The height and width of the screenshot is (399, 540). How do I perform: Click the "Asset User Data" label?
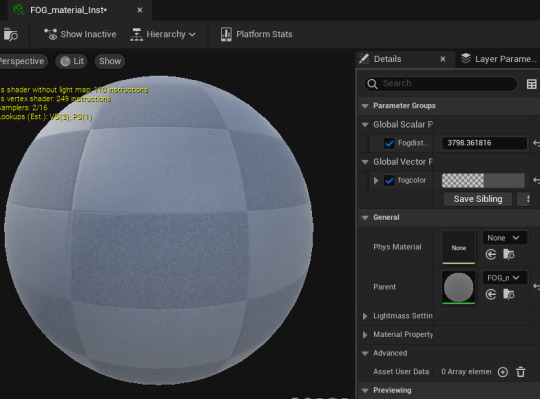401,372
